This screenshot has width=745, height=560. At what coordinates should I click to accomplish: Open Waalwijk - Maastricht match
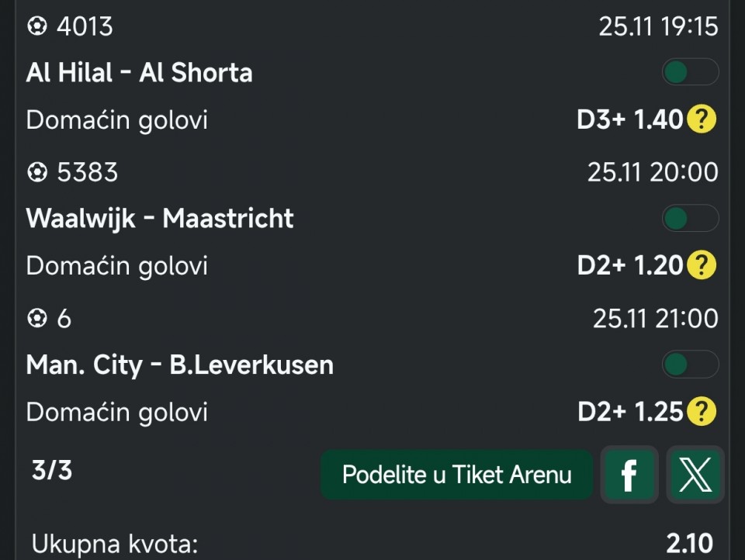click(x=160, y=219)
